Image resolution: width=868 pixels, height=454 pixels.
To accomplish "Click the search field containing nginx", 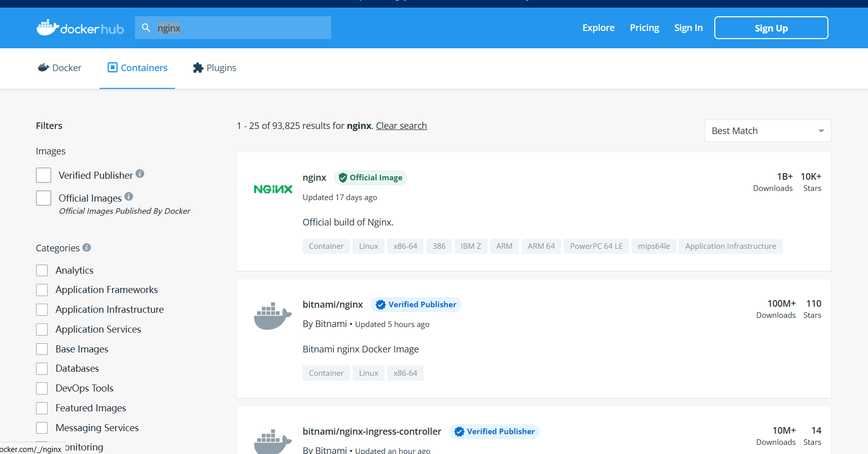I will (233, 28).
